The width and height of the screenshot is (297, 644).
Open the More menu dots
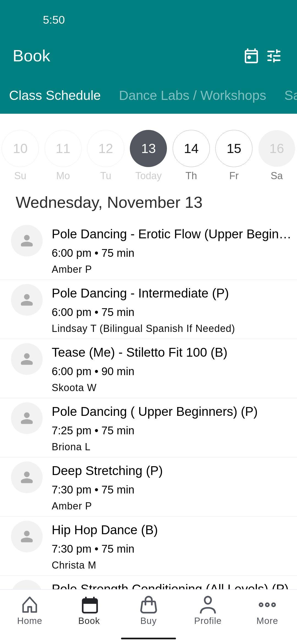click(267, 605)
